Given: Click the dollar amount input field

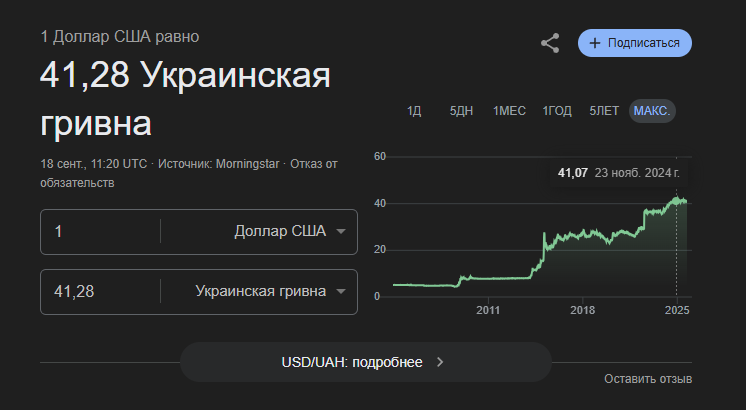Looking at the screenshot, I should (100, 232).
